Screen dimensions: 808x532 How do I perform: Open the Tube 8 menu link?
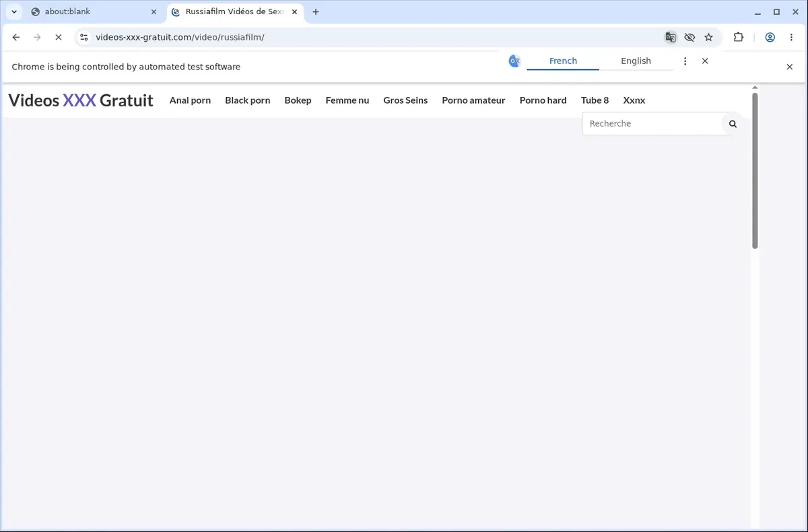(595, 100)
